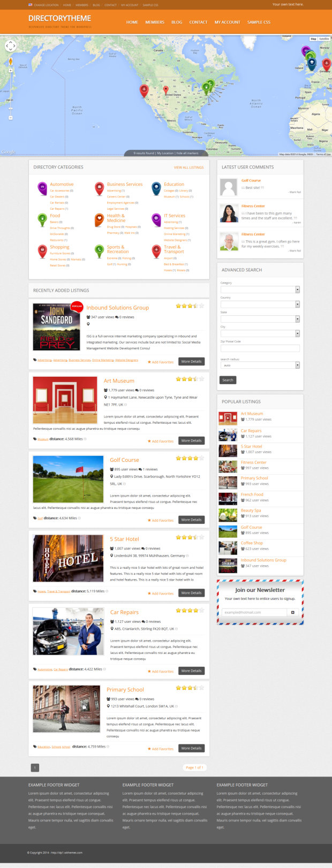Image resolution: width=332 pixels, height=868 pixels.
Task: Click star rating of Art Museum listing
Action: point(190,379)
